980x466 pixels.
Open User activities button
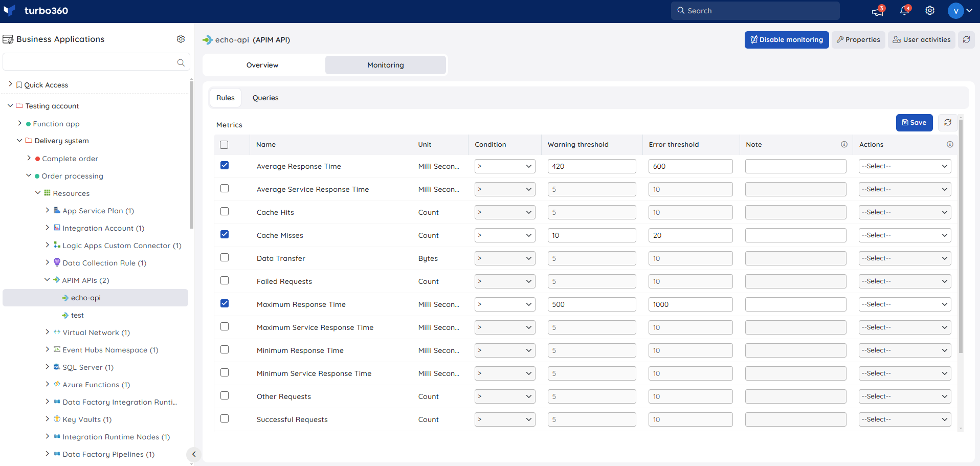pyautogui.click(x=922, y=39)
